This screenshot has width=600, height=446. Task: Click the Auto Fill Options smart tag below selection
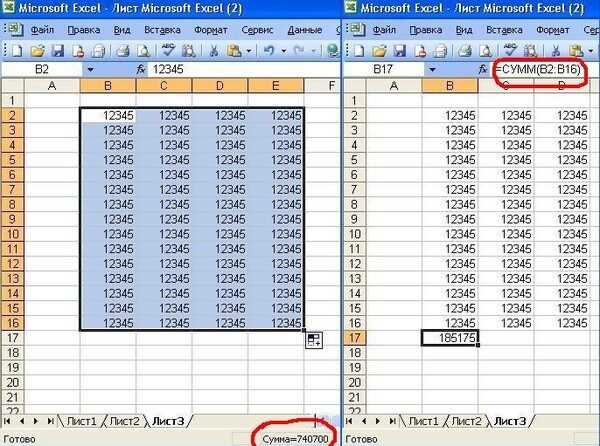click(x=314, y=340)
